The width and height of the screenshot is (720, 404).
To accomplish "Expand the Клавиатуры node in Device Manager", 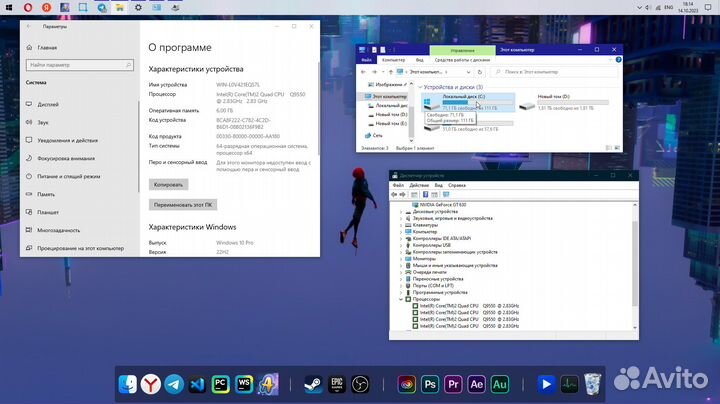I will [401, 225].
